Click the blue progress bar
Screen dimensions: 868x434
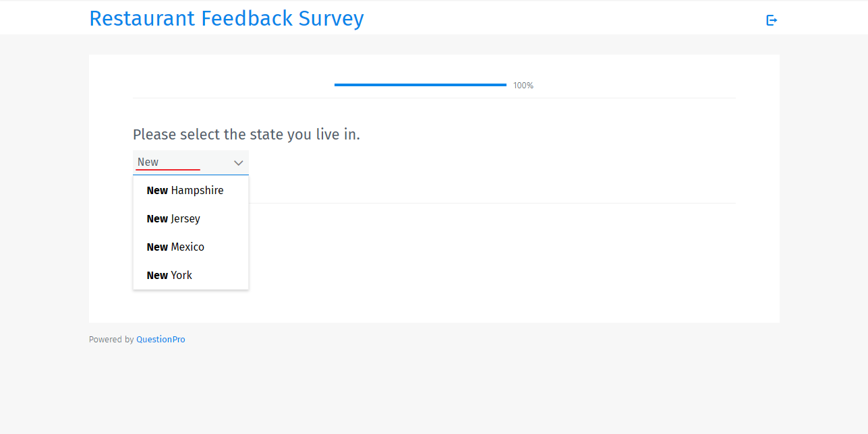click(419, 84)
